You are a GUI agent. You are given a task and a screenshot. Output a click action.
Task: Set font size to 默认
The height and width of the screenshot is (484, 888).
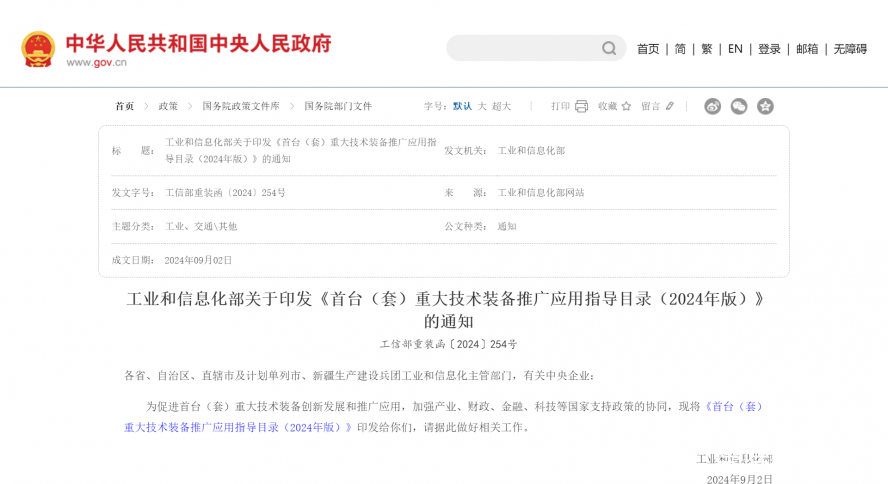coord(462,106)
